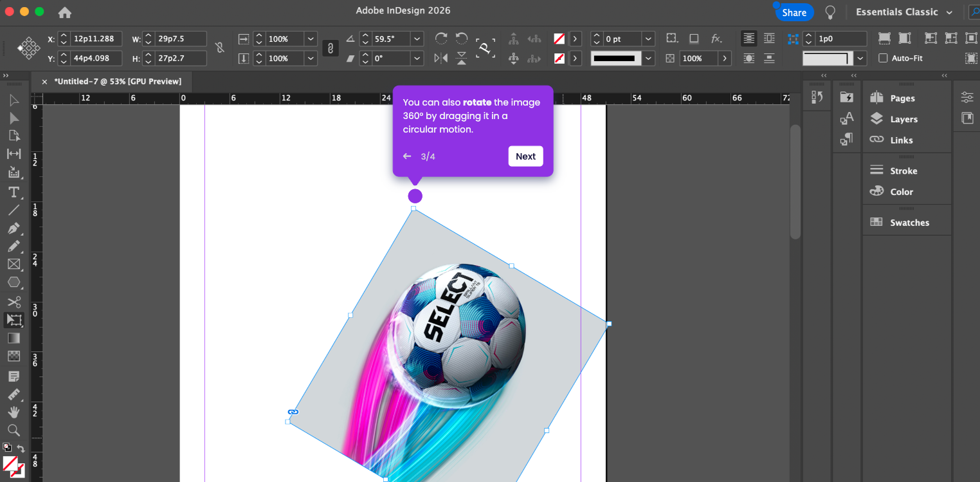Choose the Direct Selection tool

[14, 118]
